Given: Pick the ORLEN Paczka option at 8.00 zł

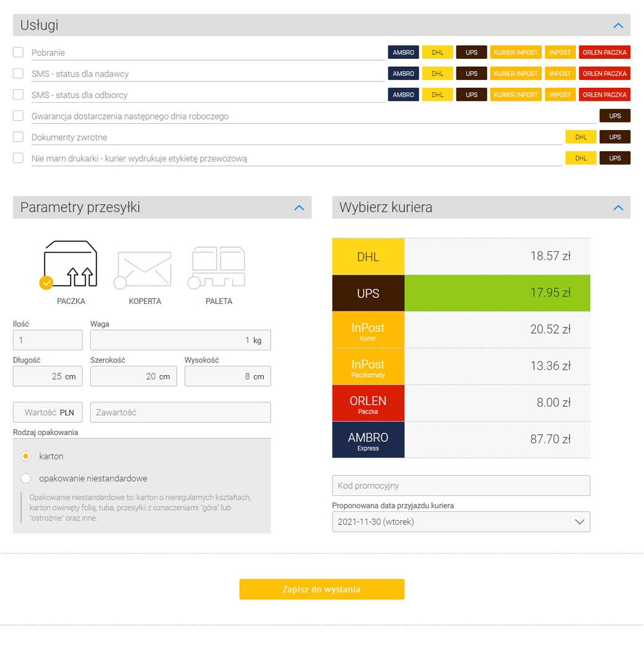Looking at the screenshot, I should point(461,403).
